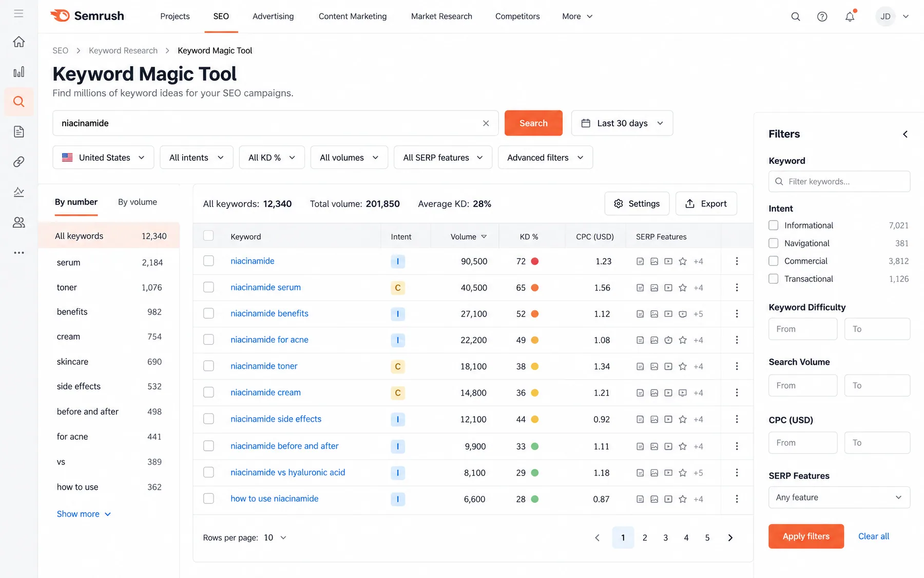Open the More navigation menu

point(577,16)
